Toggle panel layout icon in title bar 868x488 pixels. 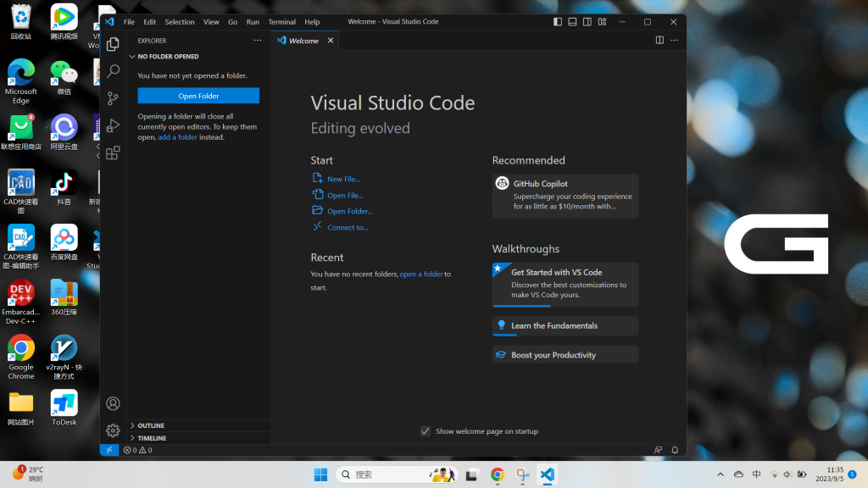coord(572,21)
